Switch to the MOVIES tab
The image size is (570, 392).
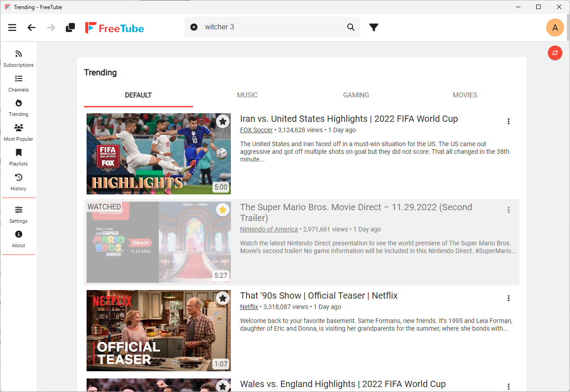[x=465, y=95]
